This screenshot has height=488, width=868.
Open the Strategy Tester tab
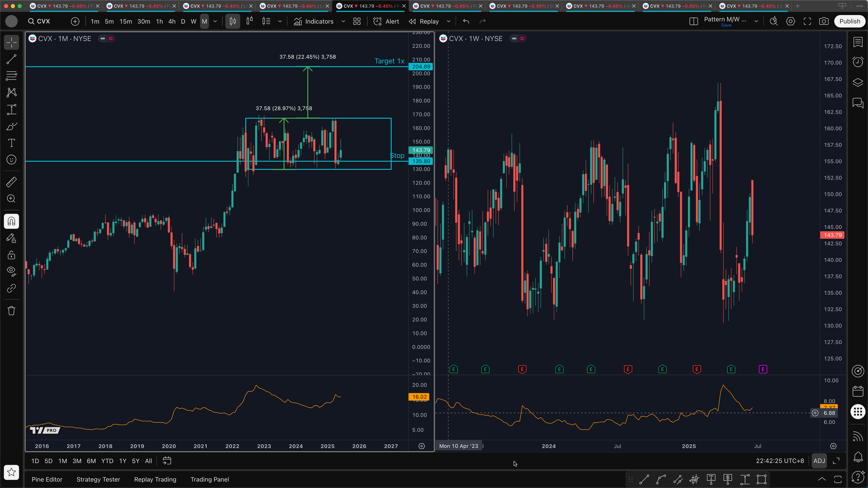(98, 479)
